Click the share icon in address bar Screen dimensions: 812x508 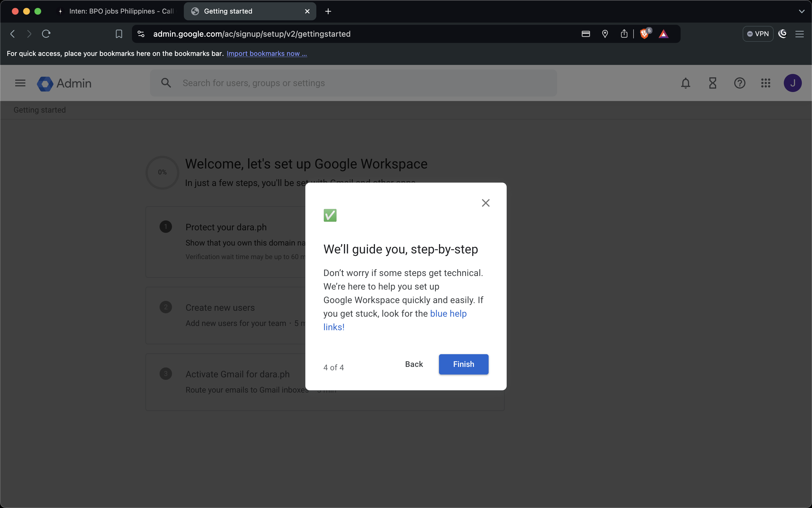point(624,34)
